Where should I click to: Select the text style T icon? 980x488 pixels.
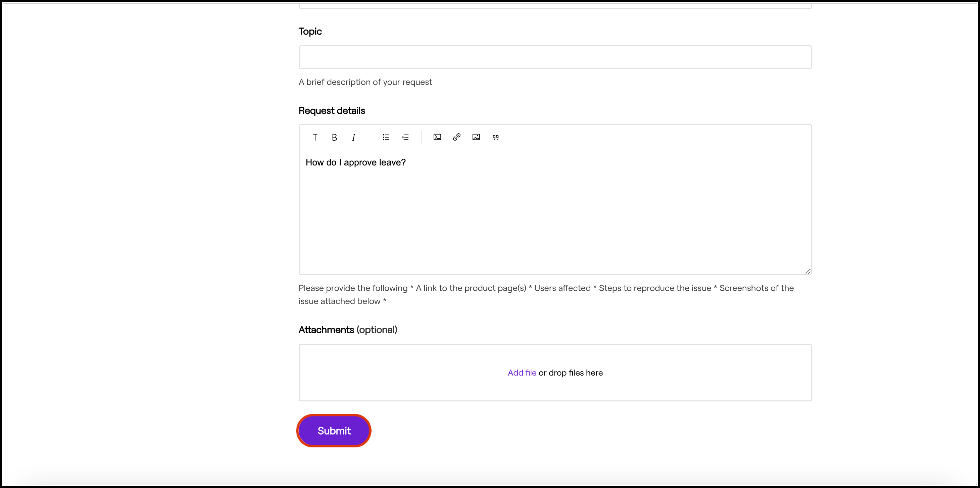tap(314, 137)
